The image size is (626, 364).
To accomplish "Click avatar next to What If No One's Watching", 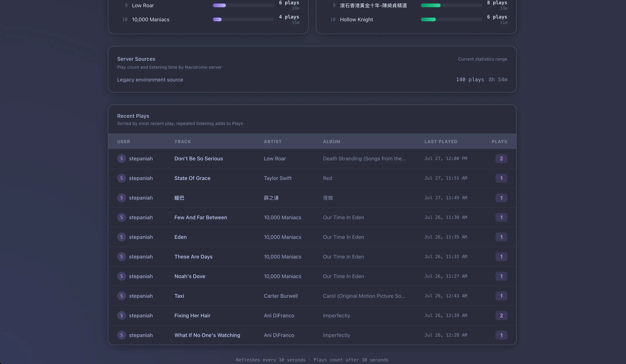I will click(x=121, y=335).
